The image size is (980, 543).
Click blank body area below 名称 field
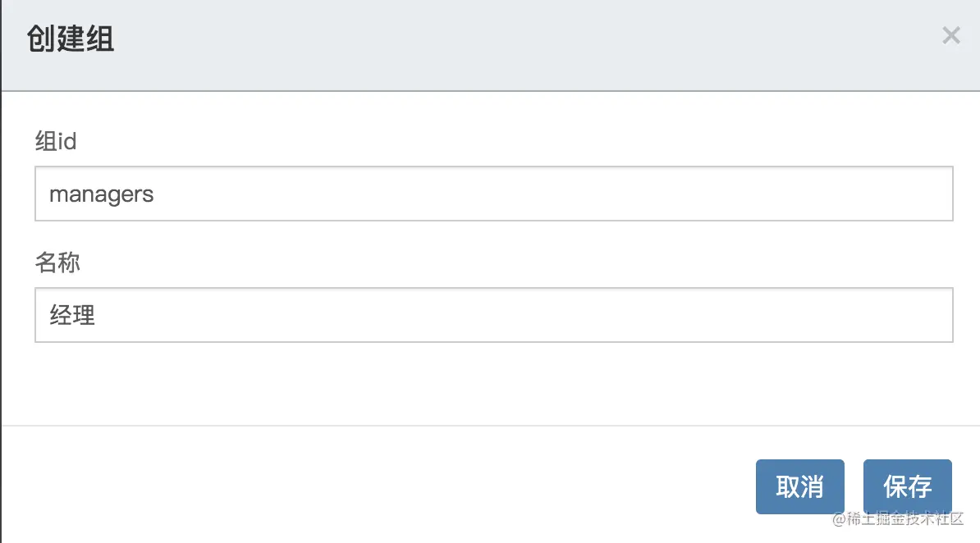(491, 384)
